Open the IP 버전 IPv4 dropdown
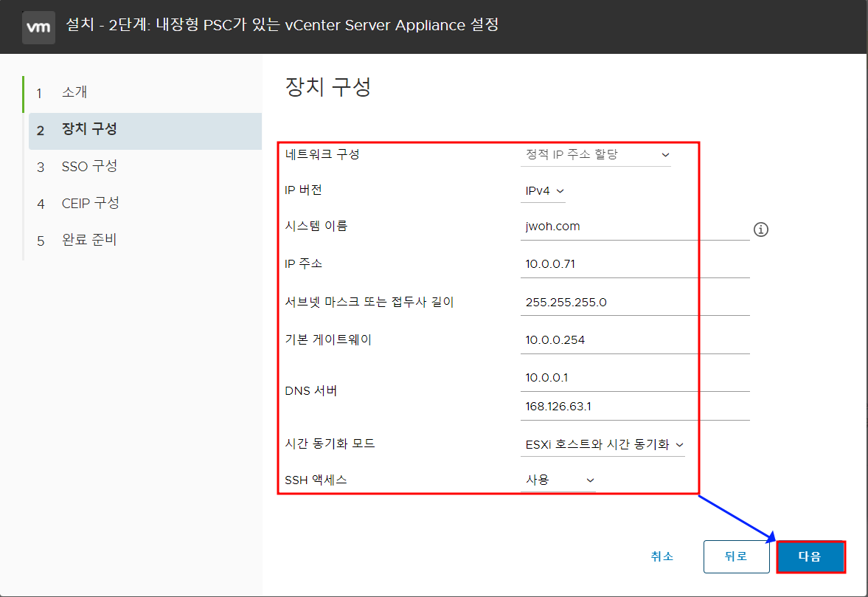This screenshot has width=868, height=597. (543, 191)
